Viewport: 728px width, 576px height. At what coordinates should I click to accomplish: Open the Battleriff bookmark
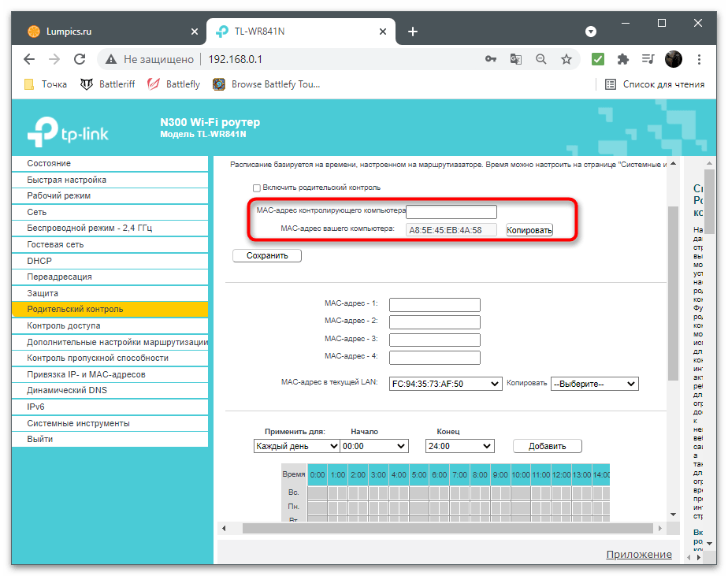tap(107, 84)
